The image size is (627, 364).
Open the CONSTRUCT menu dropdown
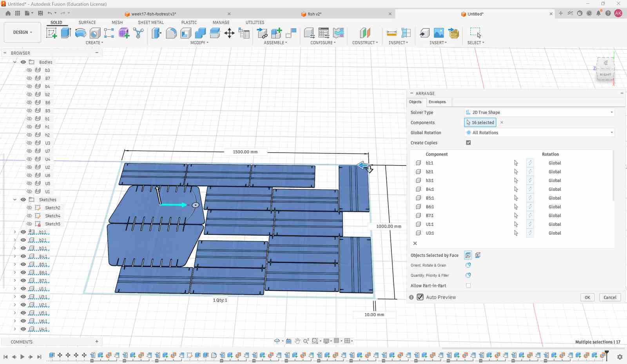365,43
